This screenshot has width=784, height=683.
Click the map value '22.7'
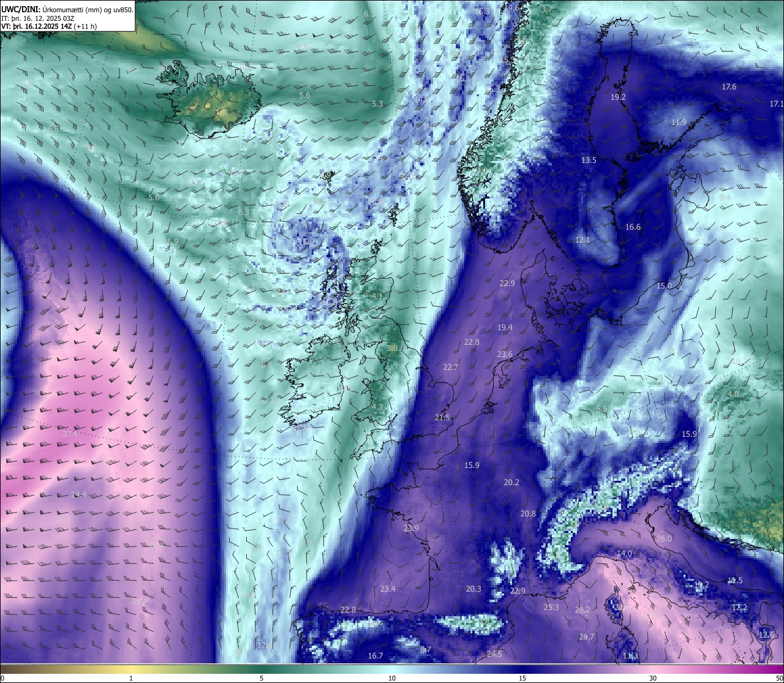pyautogui.click(x=450, y=367)
